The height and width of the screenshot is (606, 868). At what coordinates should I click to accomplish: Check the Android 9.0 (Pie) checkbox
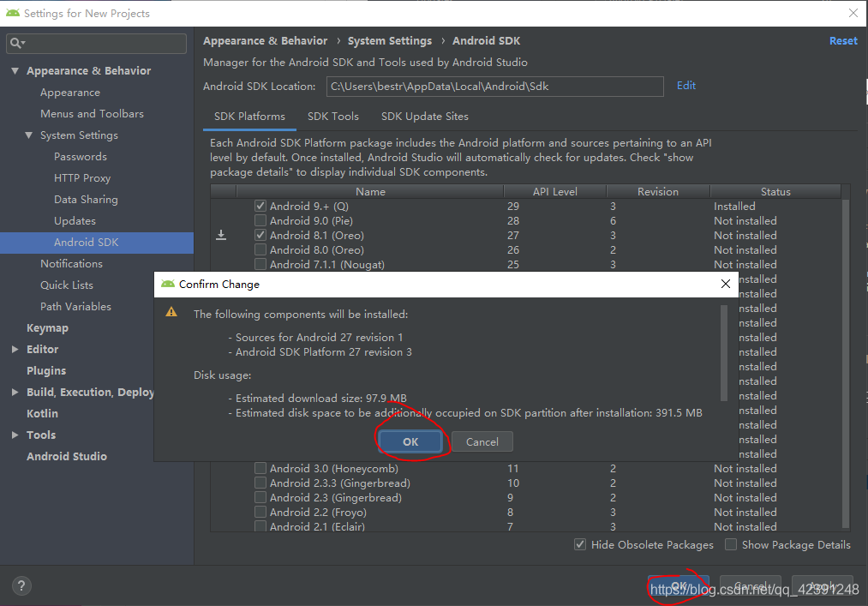[260, 220]
